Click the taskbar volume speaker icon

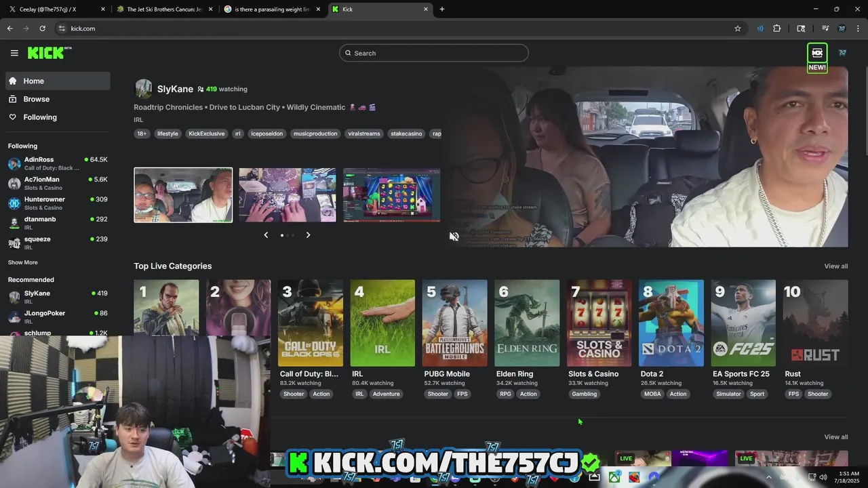click(823, 477)
